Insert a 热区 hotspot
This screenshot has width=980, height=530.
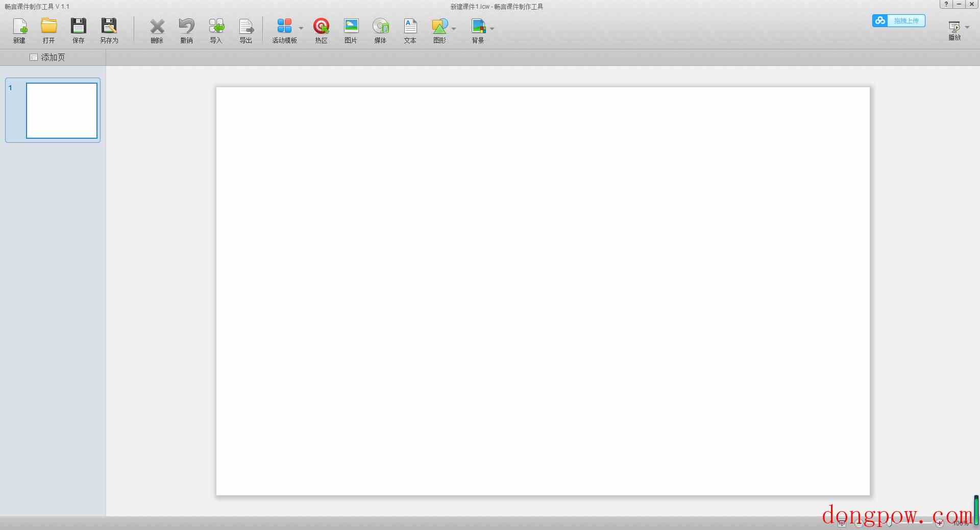pos(321,31)
